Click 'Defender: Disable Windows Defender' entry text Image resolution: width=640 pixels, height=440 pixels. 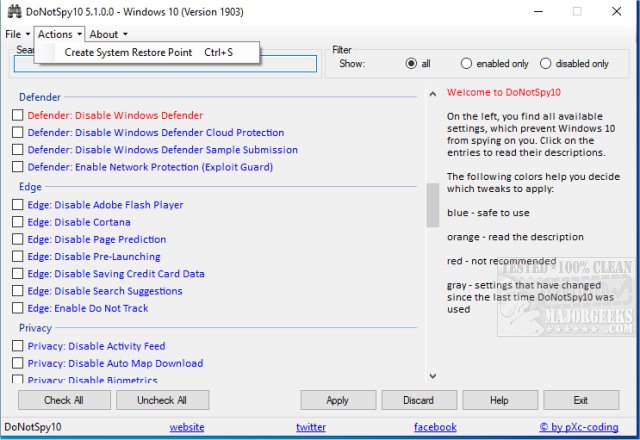pos(115,116)
